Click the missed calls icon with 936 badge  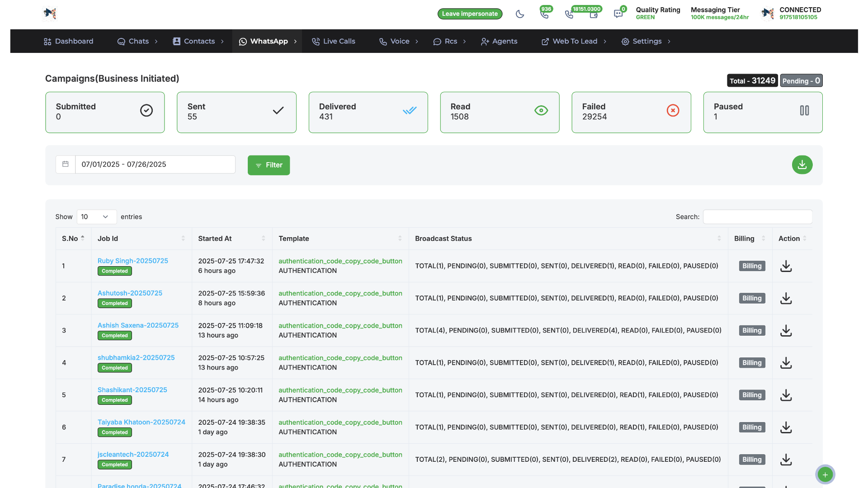[544, 14]
